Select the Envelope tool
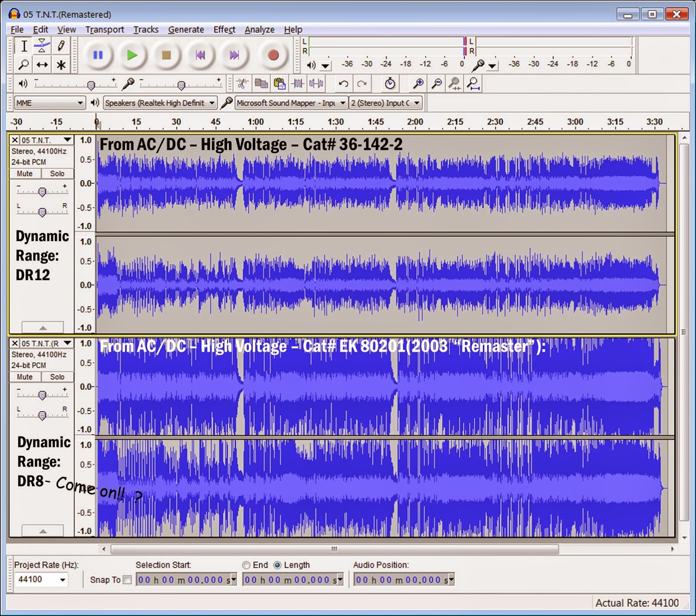This screenshot has width=696, height=616. [x=42, y=46]
